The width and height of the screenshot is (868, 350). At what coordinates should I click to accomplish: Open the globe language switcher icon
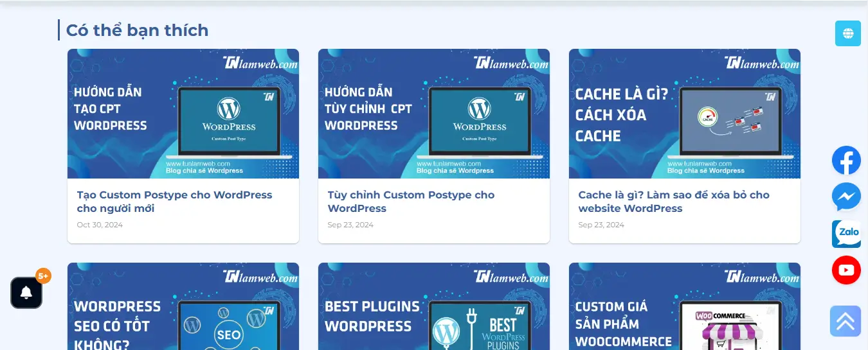[847, 33]
